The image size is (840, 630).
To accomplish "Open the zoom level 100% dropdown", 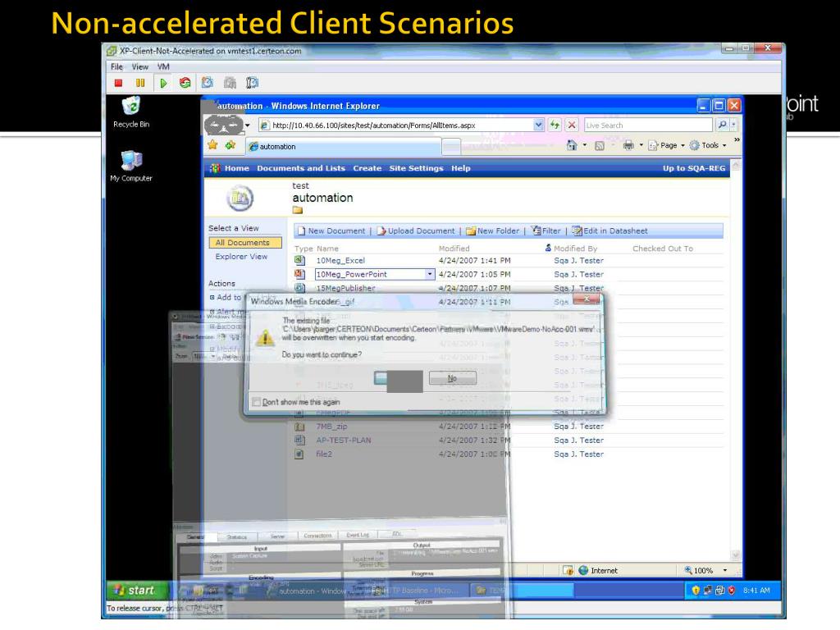I will point(725,571).
